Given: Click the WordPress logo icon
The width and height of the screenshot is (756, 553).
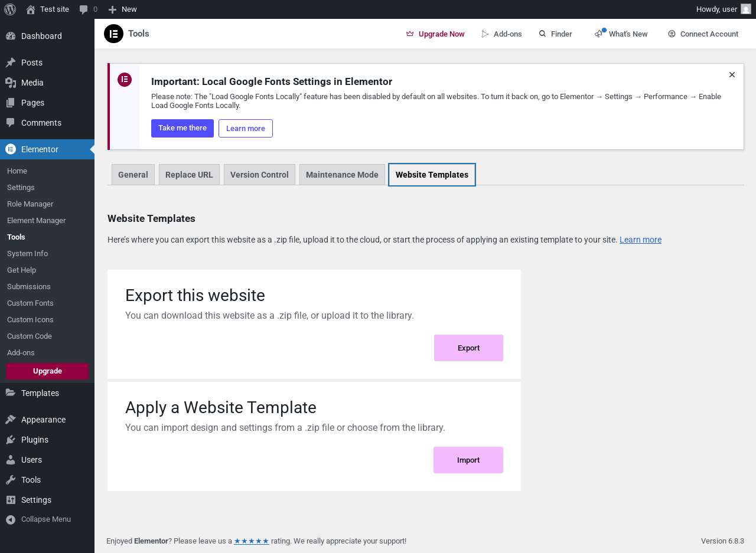Looking at the screenshot, I should click(10, 9).
